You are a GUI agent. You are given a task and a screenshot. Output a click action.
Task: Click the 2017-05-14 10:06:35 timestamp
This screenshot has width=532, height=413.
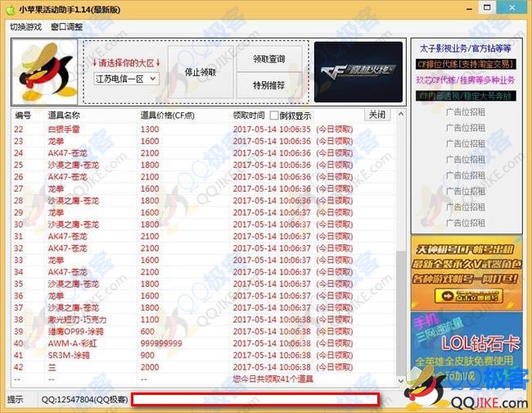click(x=272, y=129)
